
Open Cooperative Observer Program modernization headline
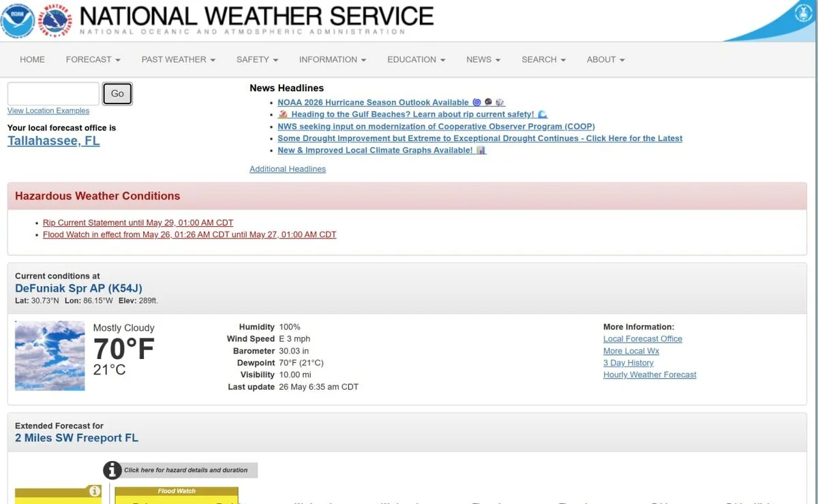tap(436, 127)
